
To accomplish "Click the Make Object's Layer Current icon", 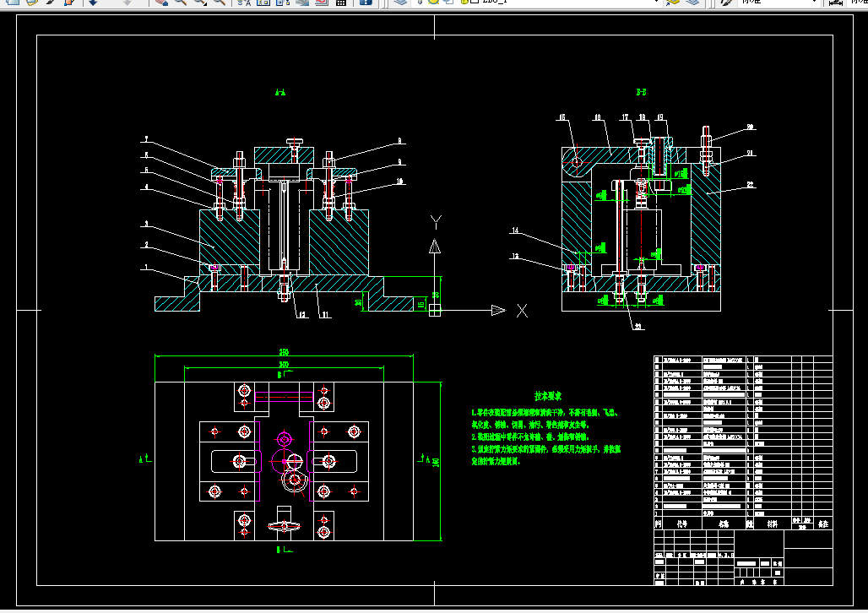I will pos(675,3).
